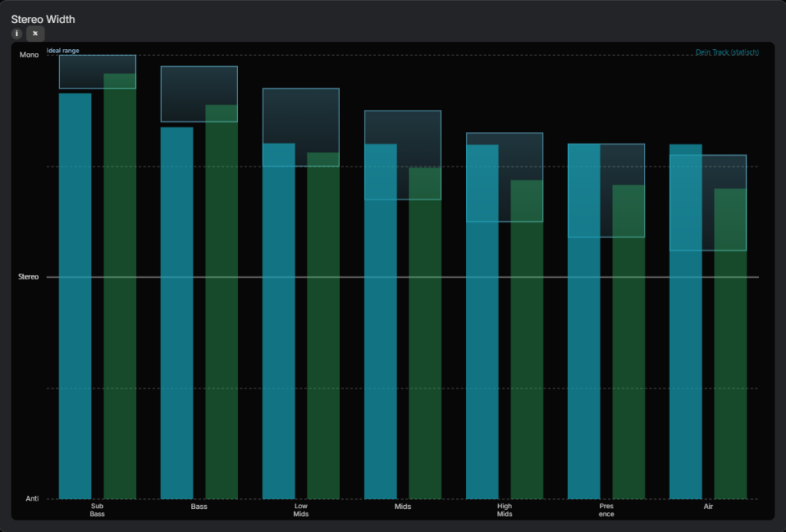Click the Stereo axis label
This screenshot has height=532, width=786.
pos(28,276)
